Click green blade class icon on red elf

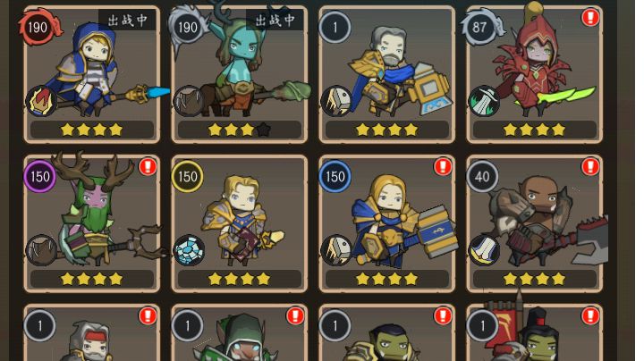[484, 101]
